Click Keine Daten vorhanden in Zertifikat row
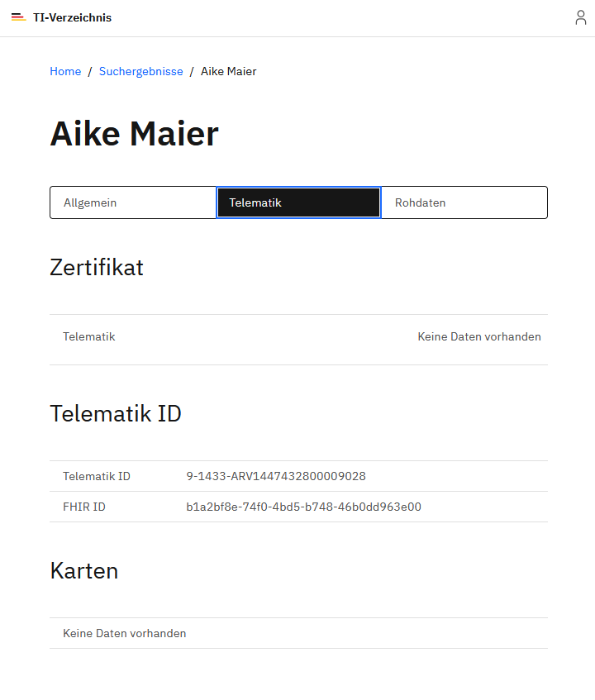Image resolution: width=595 pixels, height=700 pixels. (479, 336)
